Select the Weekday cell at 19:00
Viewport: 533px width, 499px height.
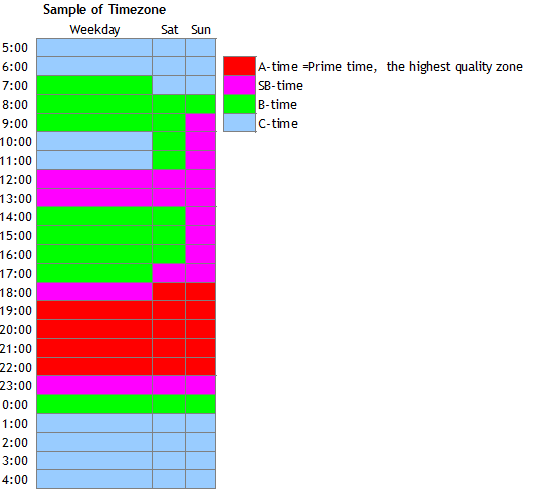[94, 310]
